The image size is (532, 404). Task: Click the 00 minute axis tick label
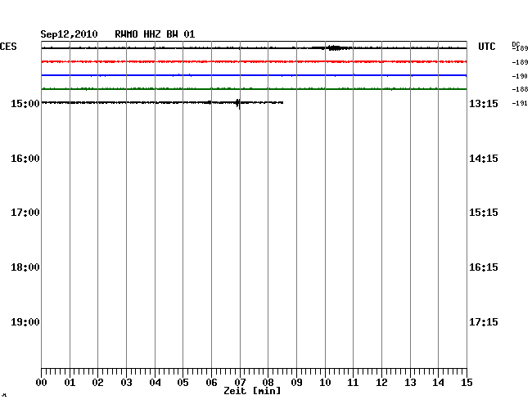coord(42,383)
